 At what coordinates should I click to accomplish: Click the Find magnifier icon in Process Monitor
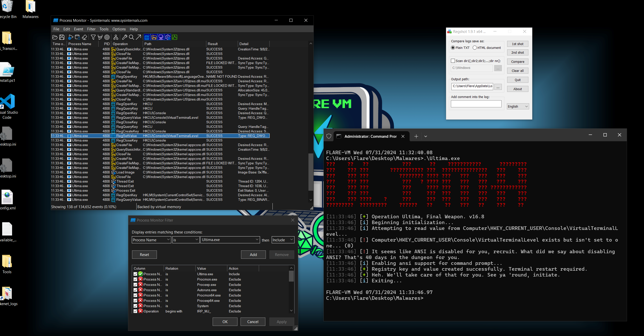(x=131, y=37)
